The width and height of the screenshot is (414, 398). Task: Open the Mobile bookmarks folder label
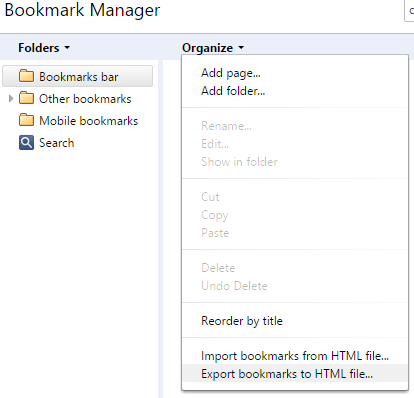coord(88,121)
